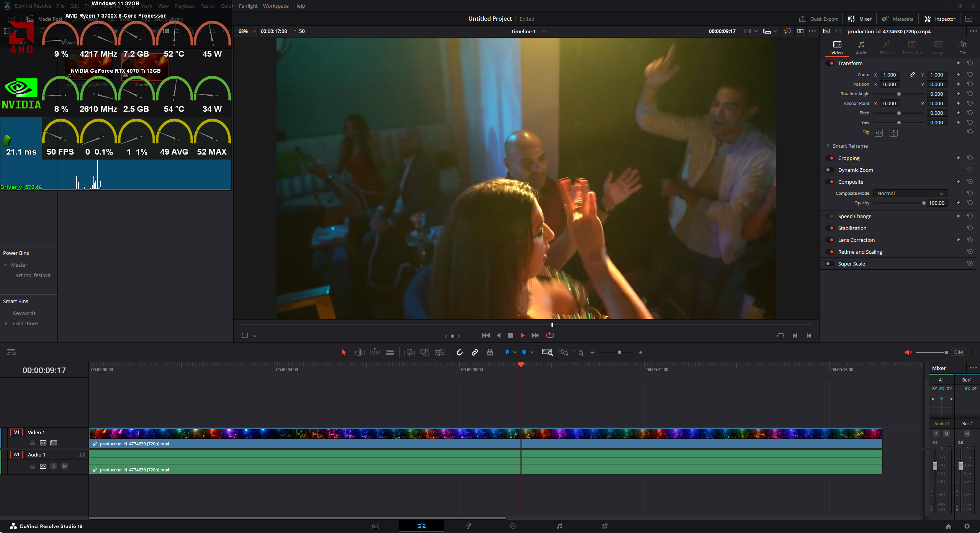Open the Composite Mode Normal dropdown

point(910,194)
